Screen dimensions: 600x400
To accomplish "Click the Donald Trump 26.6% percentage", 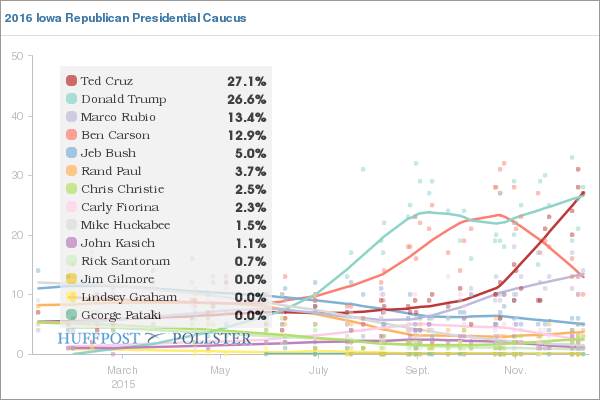I will [247, 99].
